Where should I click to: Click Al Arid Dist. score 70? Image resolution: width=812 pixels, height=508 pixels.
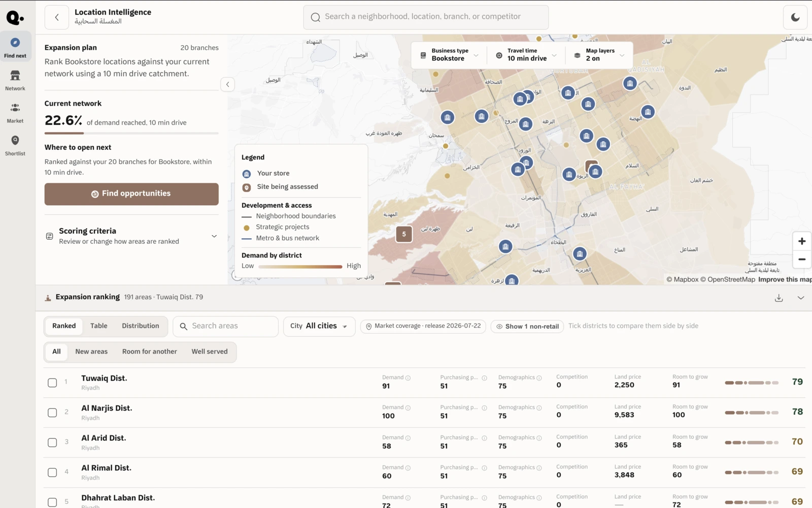pyautogui.click(x=797, y=442)
